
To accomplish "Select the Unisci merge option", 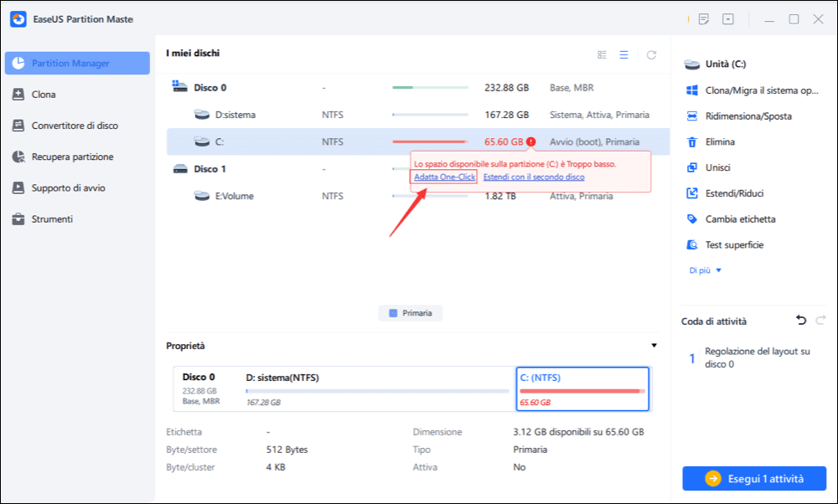I will click(708, 167).
